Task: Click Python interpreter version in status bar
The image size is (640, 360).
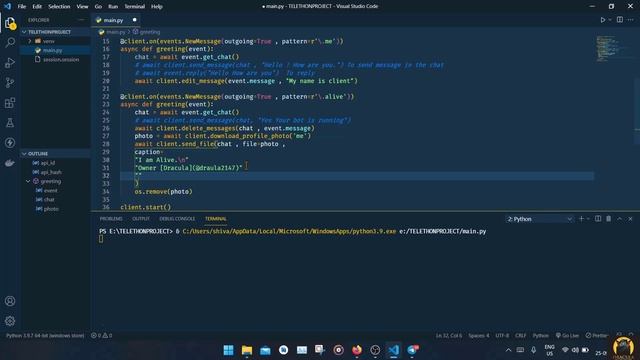Action: pyautogui.click(x=44, y=336)
